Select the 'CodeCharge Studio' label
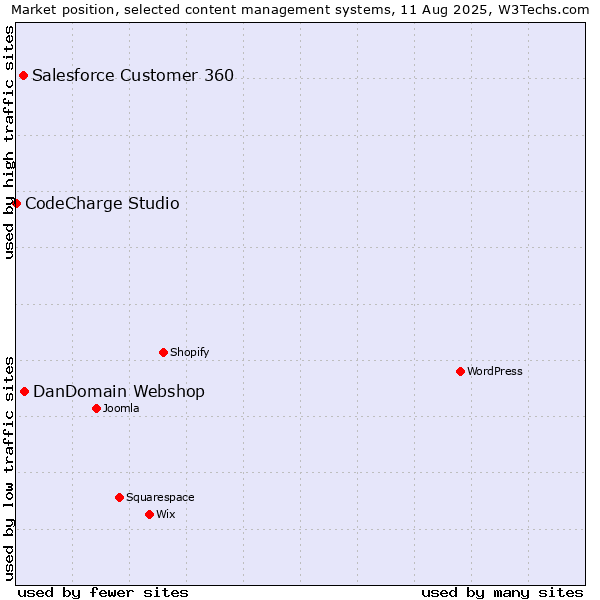600x600 pixels. [102, 204]
